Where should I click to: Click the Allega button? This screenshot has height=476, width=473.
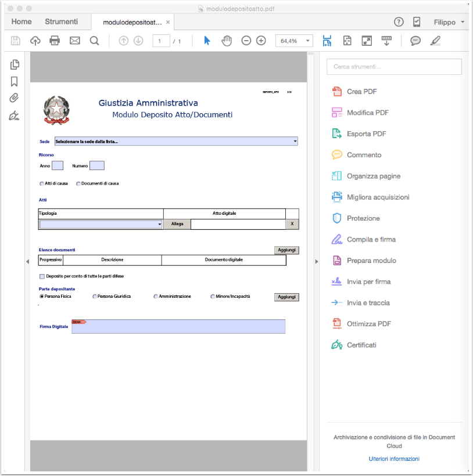[x=177, y=224]
